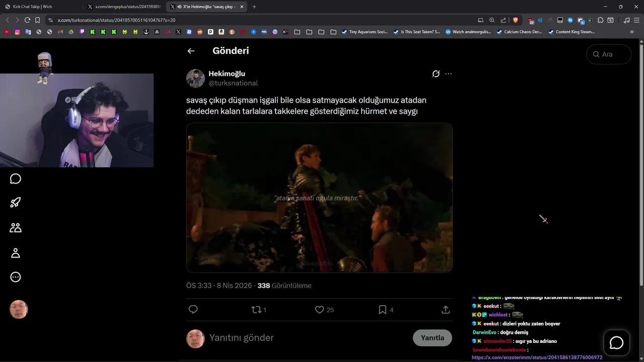Open the YouTube bookmark
This screenshot has width=644, height=362.
click(x=7, y=32)
